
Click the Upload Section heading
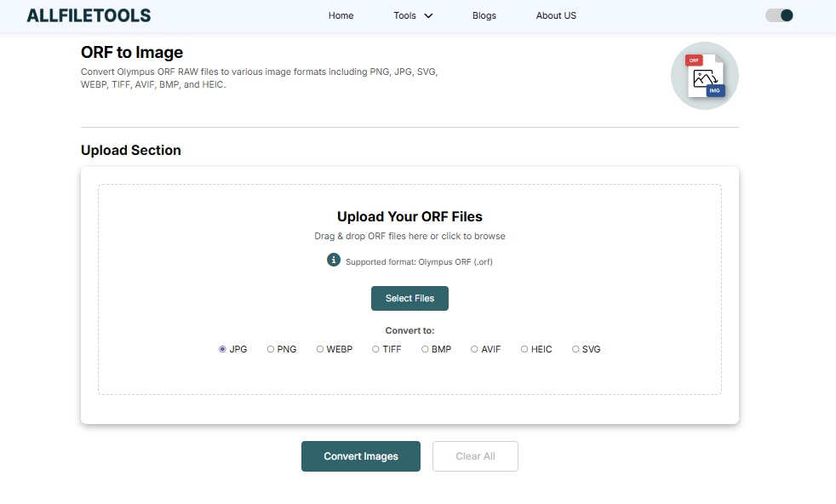coord(130,151)
